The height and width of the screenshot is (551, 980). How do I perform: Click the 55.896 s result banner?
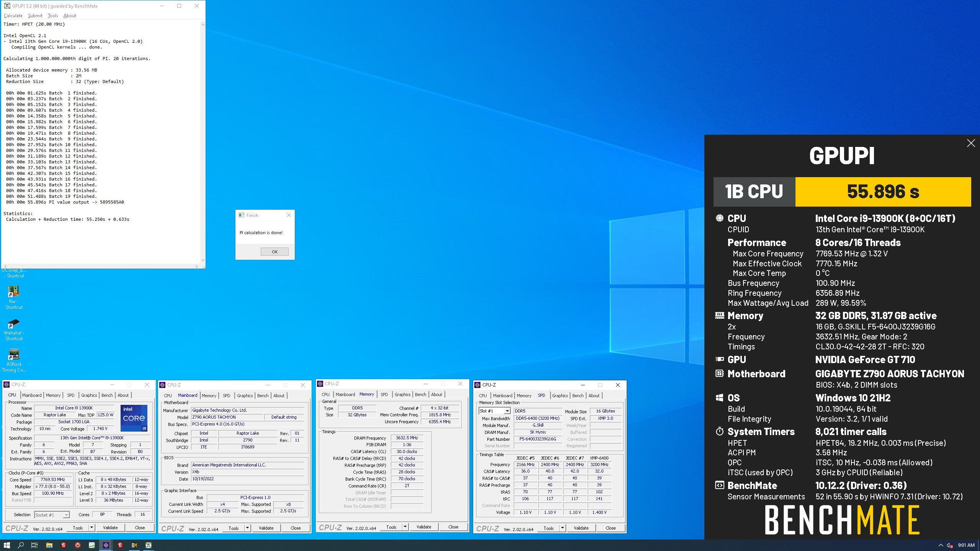pyautogui.click(x=883, y=192)
